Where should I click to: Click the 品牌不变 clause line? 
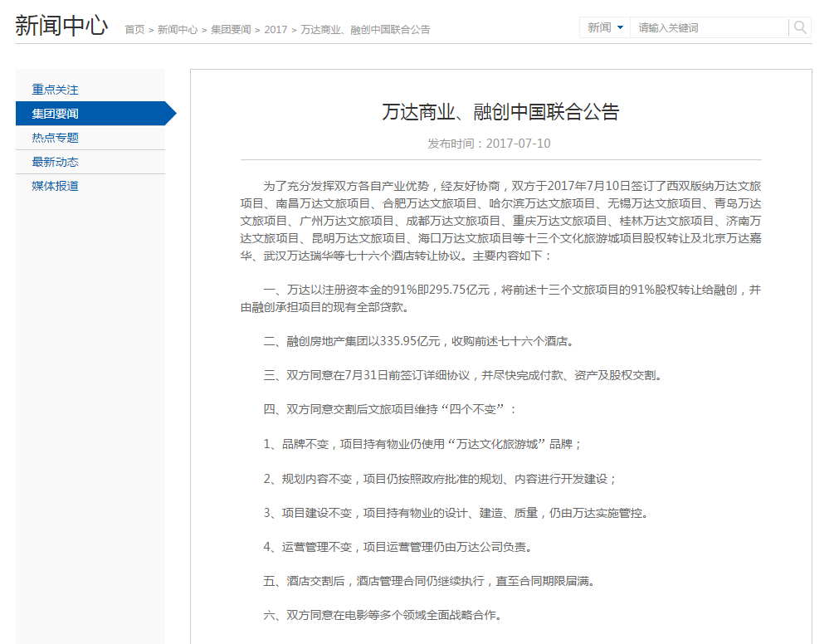coord(423,444)
